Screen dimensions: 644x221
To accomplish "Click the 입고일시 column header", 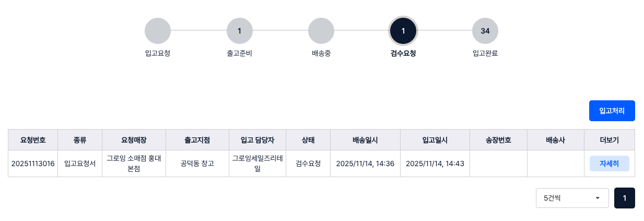I will [x=435, y=140].
